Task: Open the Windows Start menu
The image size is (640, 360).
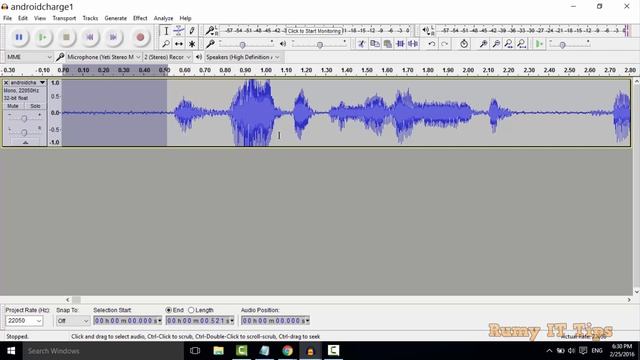Action: point(11,351)
